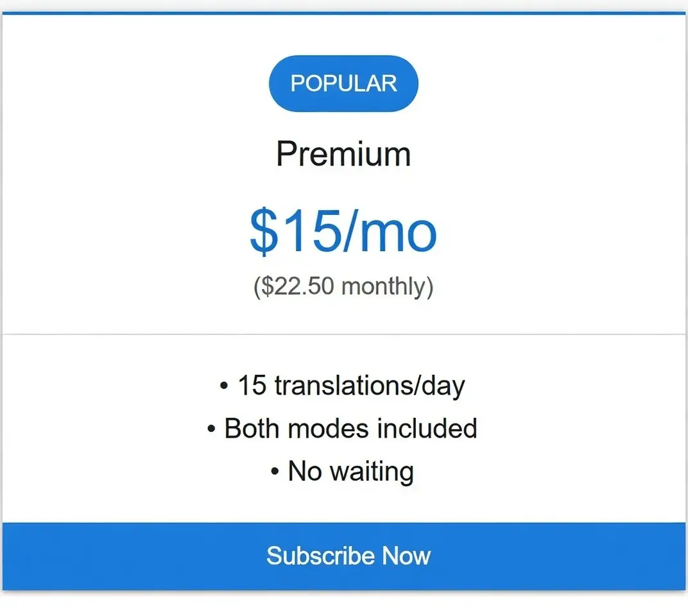Image resolution: width=688 pixels, height=616 pixels.
Task: Click the bullet before Both modes included
Action: tap(211, 429)
